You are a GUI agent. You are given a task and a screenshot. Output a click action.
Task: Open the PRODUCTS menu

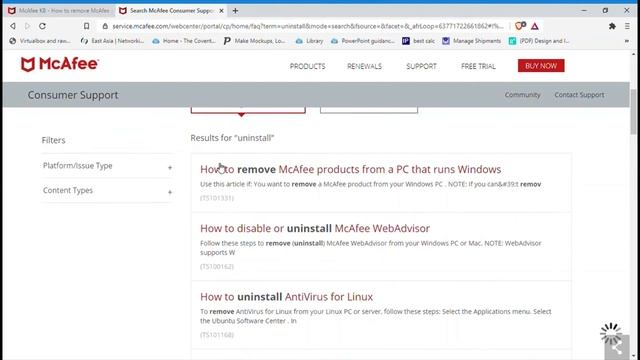pyautogui.click(x=307, y=66)
